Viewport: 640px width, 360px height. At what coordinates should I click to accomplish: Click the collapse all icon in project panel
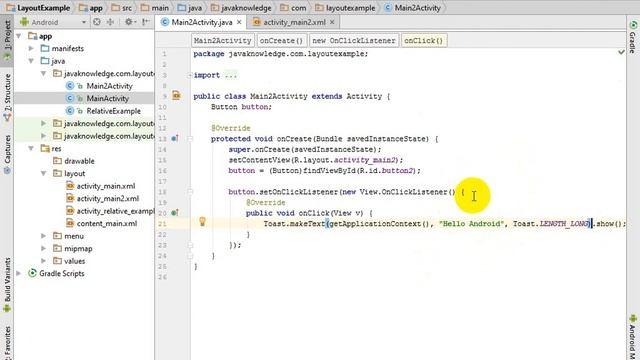(111, 22)
